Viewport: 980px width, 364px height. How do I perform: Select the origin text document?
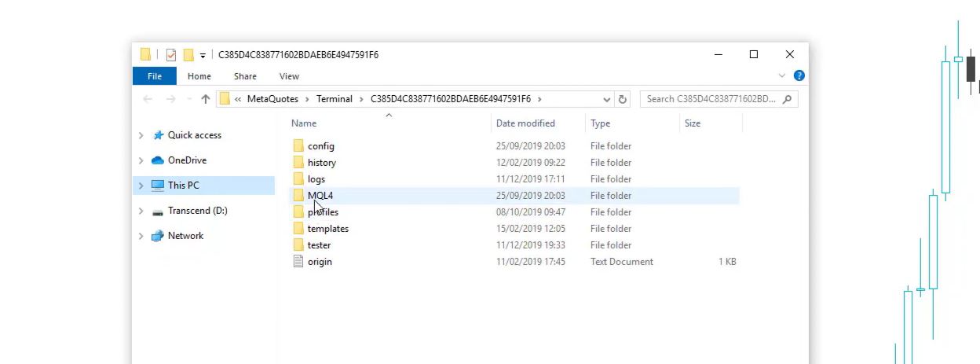pos(320,262)
